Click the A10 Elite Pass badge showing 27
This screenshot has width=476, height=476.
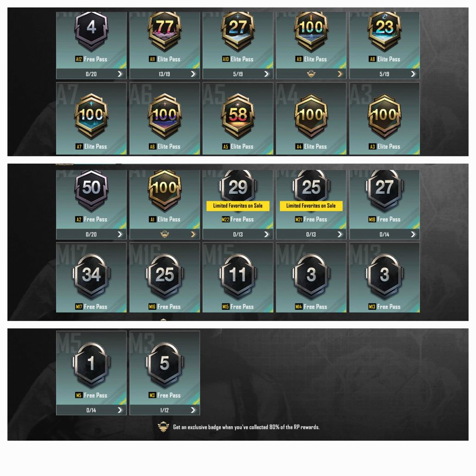click(238, 31)
